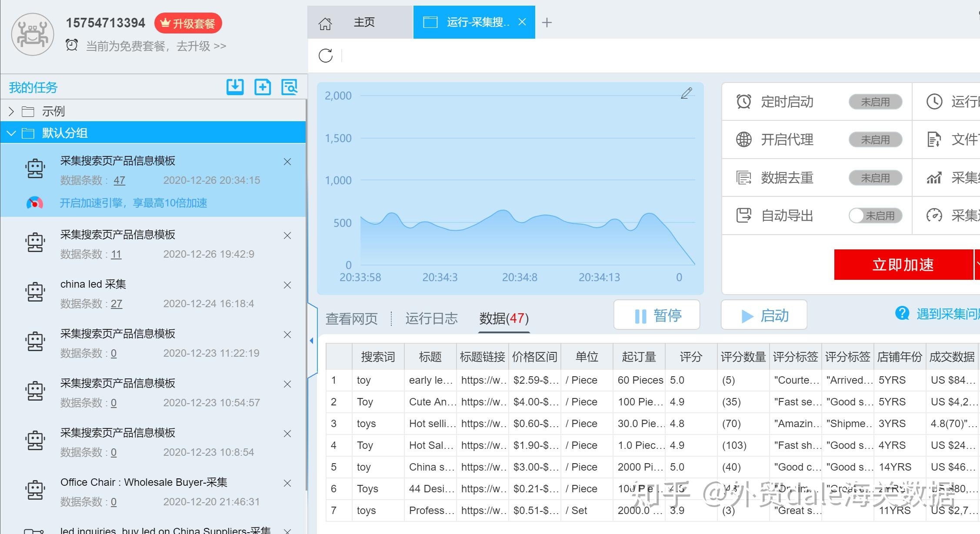The image size is (980, 534).
Task: Select the 数据(47) tab
Action: coord(504,318)
